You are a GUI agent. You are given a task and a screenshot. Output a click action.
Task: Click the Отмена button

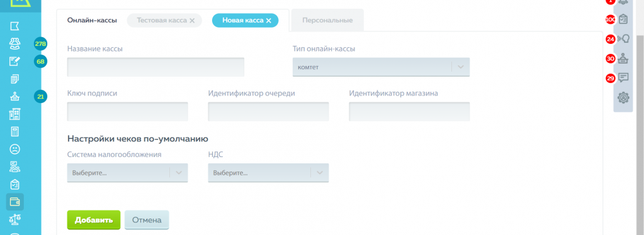point(147,220)
